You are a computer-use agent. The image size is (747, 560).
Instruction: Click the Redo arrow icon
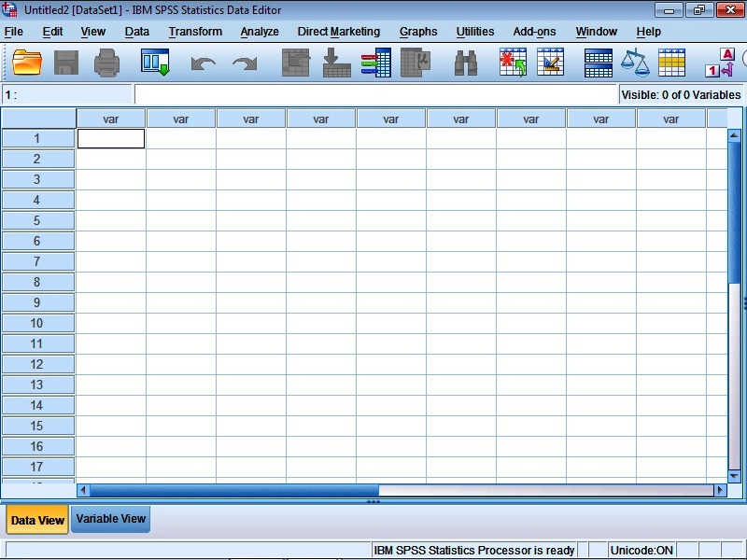coord(245,63)
